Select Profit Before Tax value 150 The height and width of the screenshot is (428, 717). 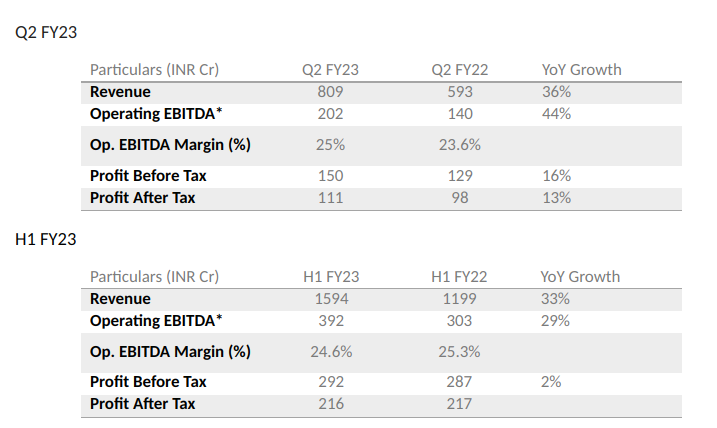pyautogui.click(x=330, y=176)
